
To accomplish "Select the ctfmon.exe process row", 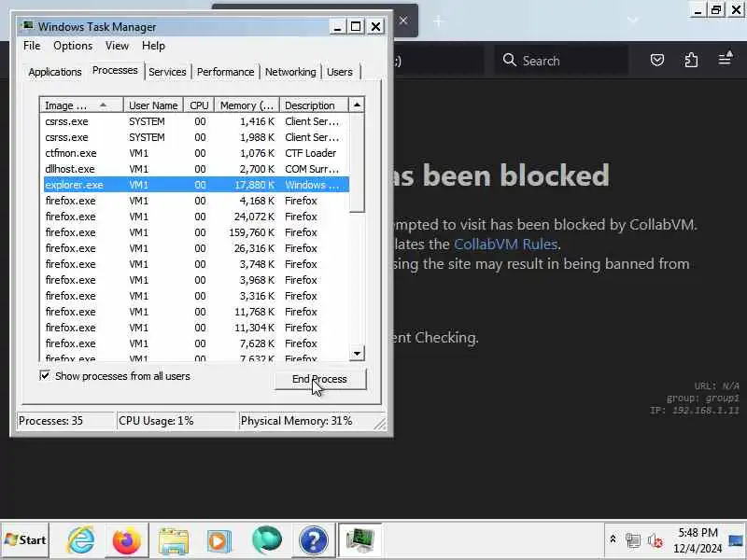I will point(196,153).
